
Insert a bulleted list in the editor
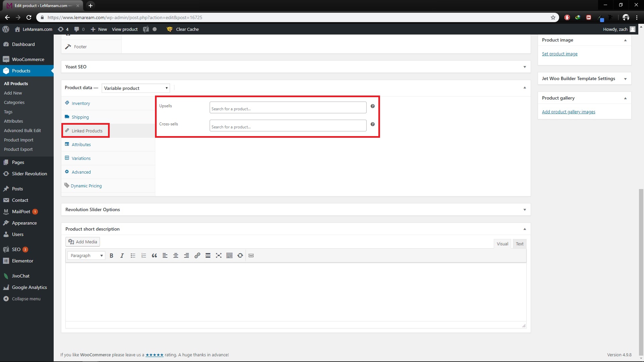point(133,255)
